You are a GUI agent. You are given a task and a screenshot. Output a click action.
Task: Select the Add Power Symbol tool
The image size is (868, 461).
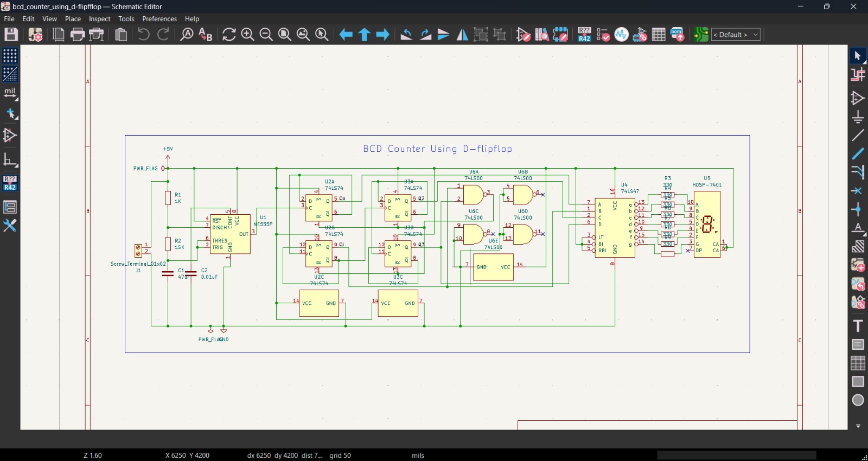(x=858, y=117)
